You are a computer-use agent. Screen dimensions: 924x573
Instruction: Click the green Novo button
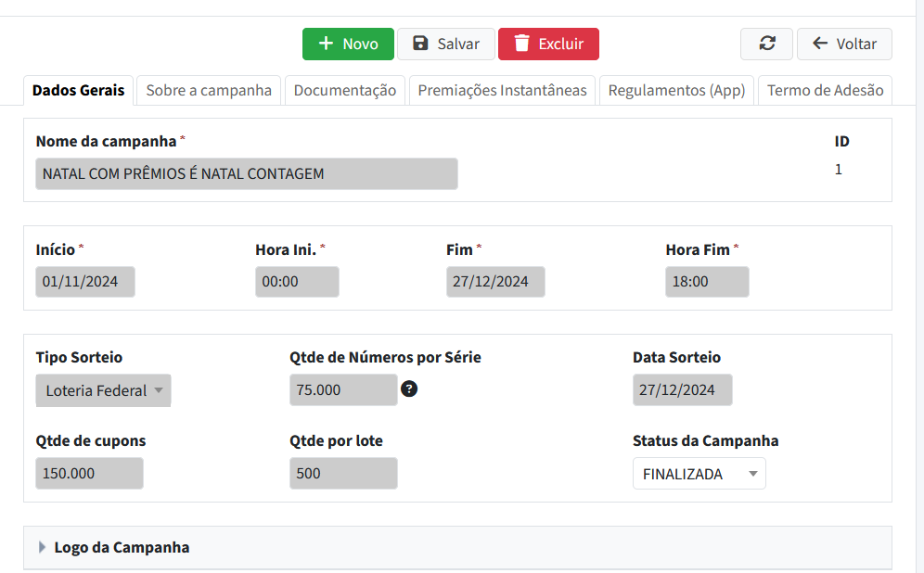pyautogui.click(x=348, y=44)
